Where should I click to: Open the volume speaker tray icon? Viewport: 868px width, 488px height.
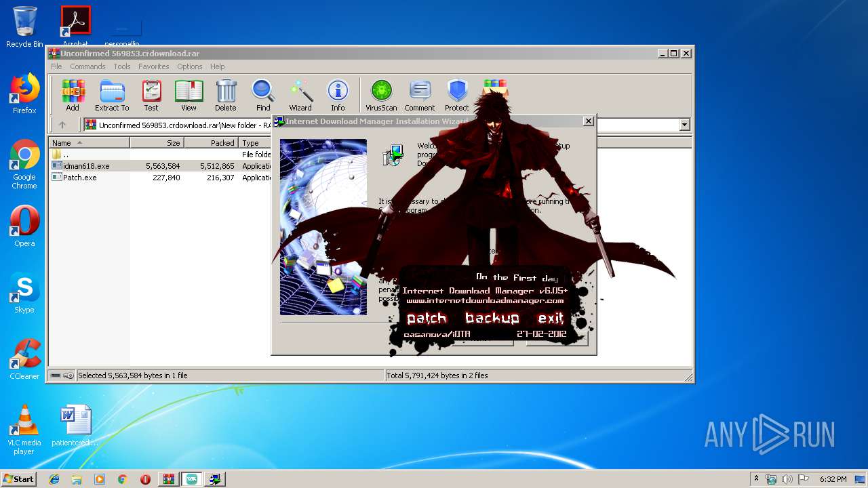pyautogui.click(x=787, y=479)
